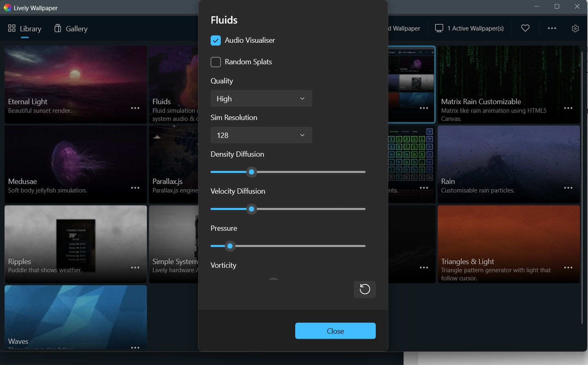This screenshot has width=588, height=365.
Task: Select the Rain wallpaper thumbnail
Action: pos(508,159)
